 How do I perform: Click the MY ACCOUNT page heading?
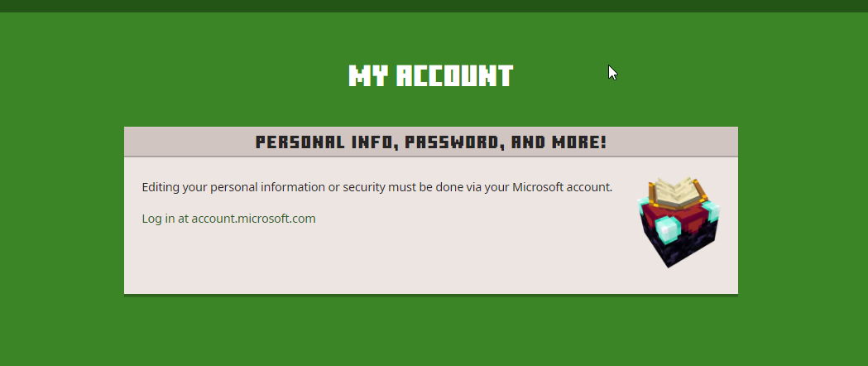[430, 76]
